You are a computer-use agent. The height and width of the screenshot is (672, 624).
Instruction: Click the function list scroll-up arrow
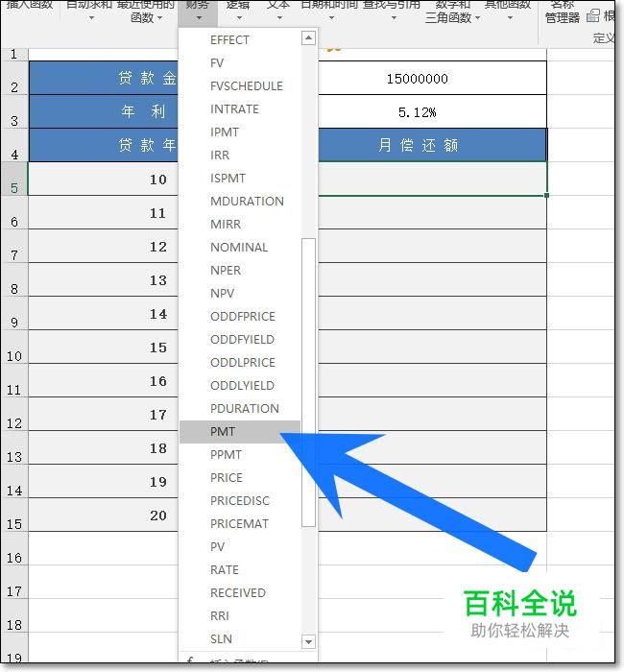[x=308, y=38]
